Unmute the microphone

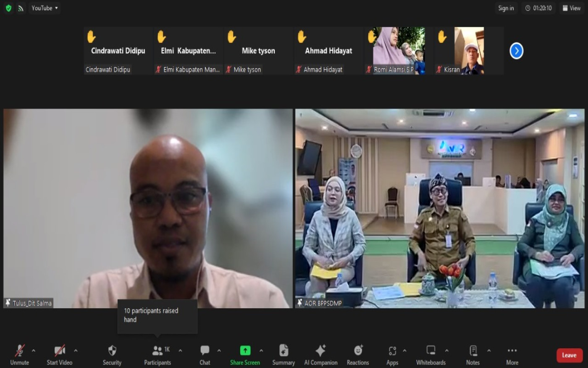(x=19, y=355)
